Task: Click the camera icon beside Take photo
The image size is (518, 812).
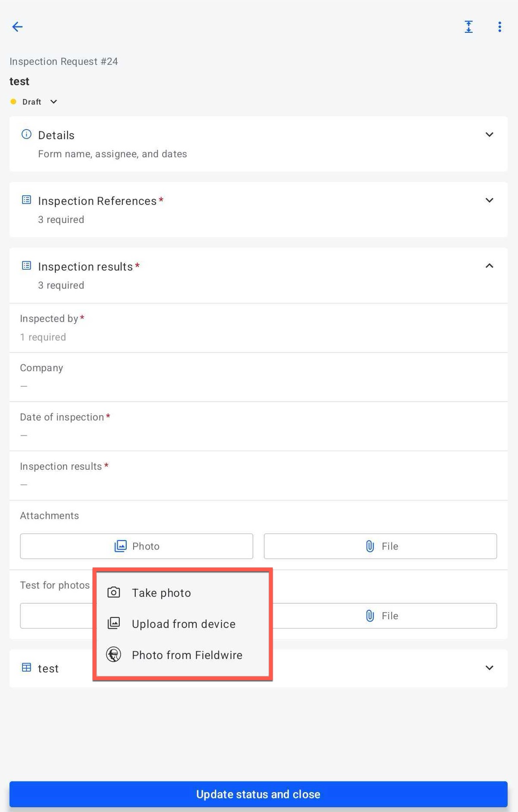Action: click(113, 592)
